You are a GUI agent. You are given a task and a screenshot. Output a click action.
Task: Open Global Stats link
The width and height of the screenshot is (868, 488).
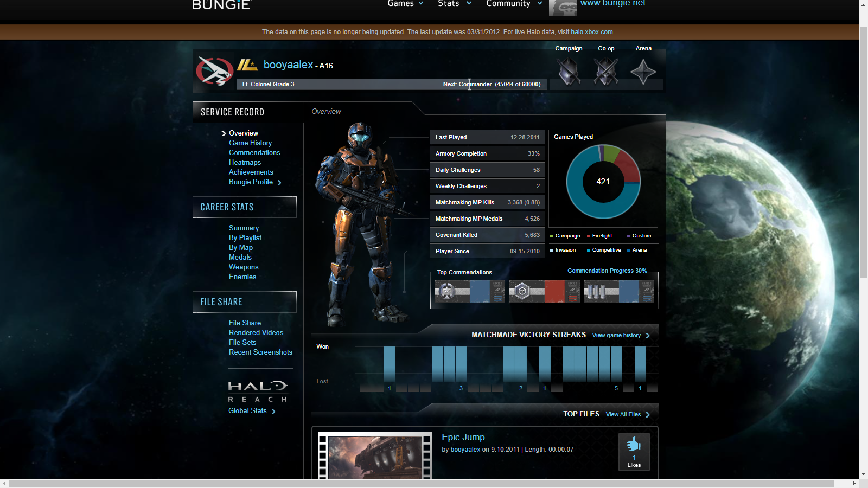pyautogui.click(x=247, y=410)
